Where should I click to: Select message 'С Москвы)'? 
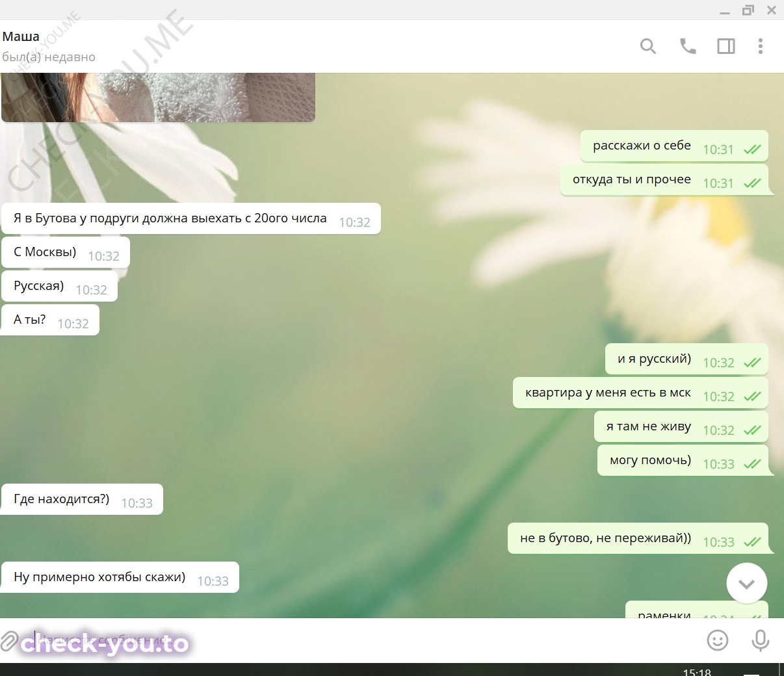tap(65, 252)
